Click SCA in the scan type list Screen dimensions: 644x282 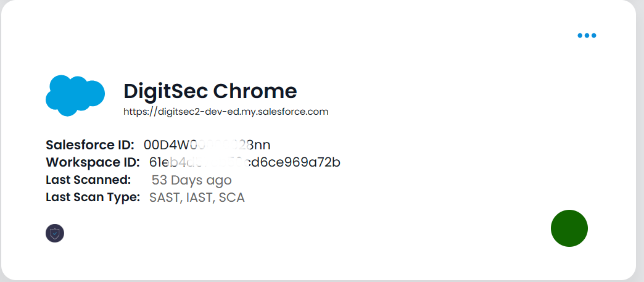(232, 197)
